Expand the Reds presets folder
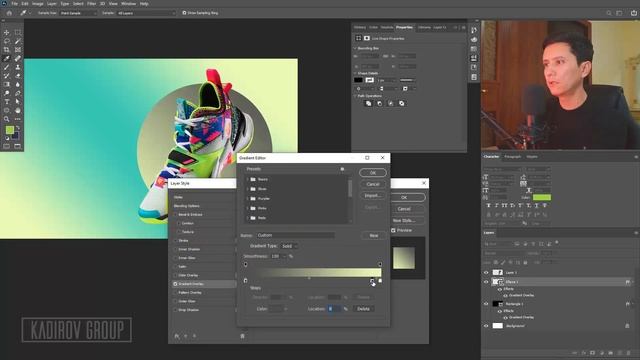Viewport: 640px width, 360px height. tap(248, 218)
